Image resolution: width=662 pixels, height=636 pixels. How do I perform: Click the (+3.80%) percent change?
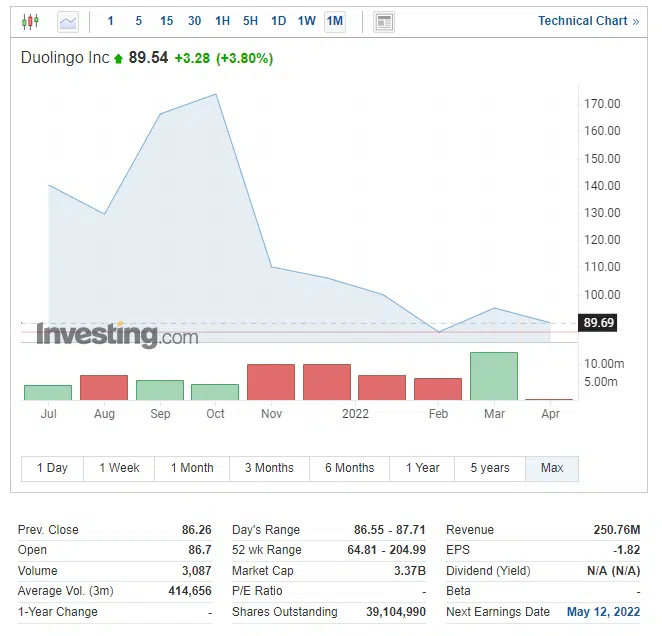244,58
